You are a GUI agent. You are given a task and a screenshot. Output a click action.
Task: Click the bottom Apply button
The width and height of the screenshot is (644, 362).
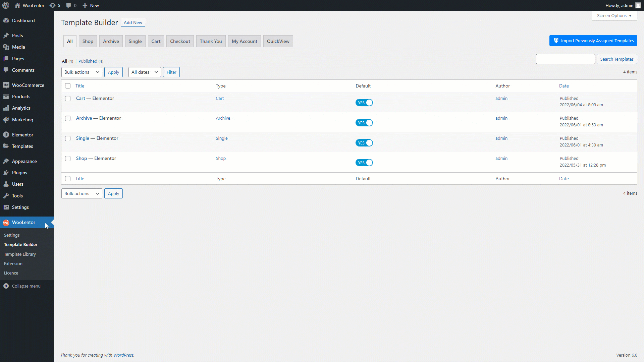(113, 193)
